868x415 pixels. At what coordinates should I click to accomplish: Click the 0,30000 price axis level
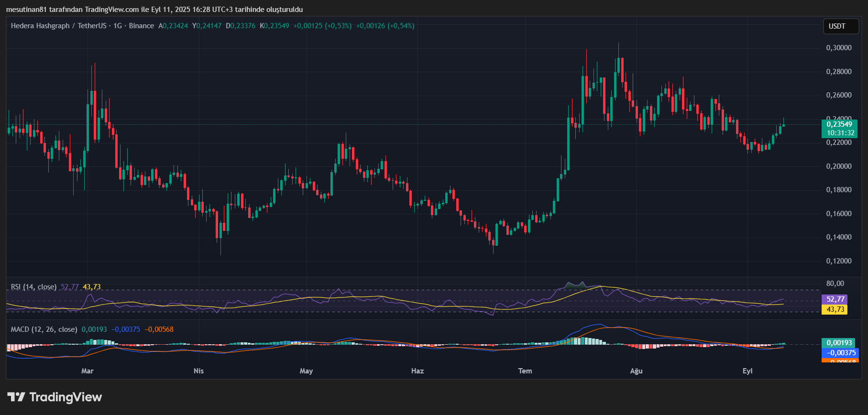[x=839, y=48]
